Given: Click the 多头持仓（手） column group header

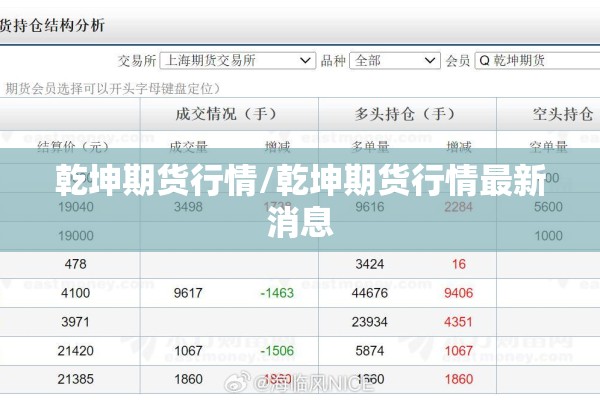Looking at the screenshot, I should pos(404,114).
